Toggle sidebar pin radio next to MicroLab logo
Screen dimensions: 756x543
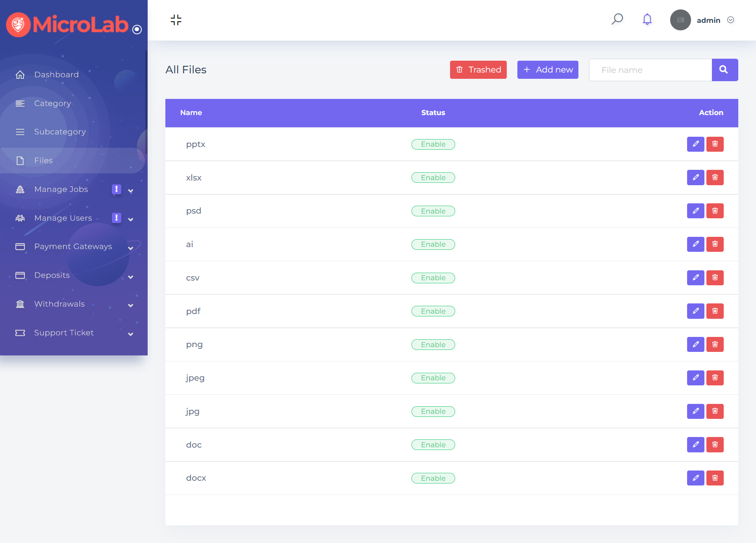coord(137,30)
